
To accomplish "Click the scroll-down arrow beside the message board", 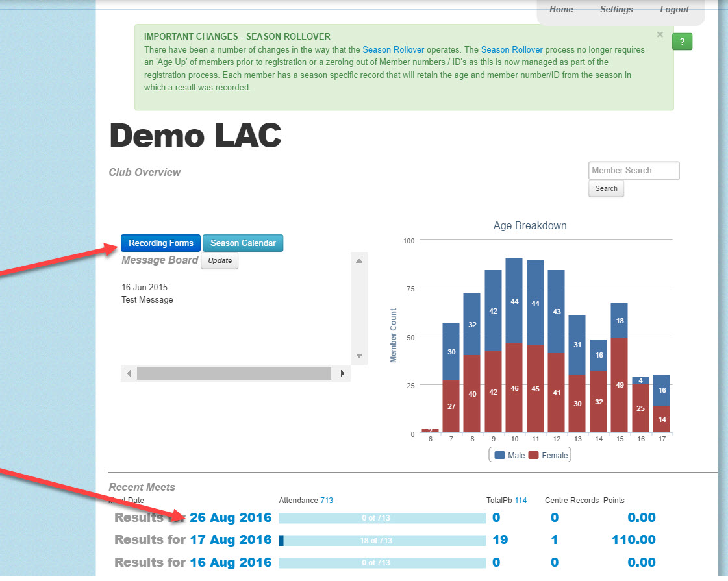I will click(358, 356).
